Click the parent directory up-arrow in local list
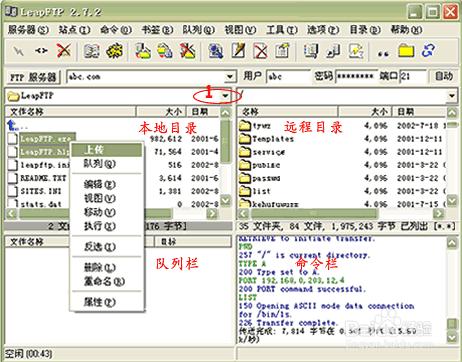462x362 pixels. [13, 126]
